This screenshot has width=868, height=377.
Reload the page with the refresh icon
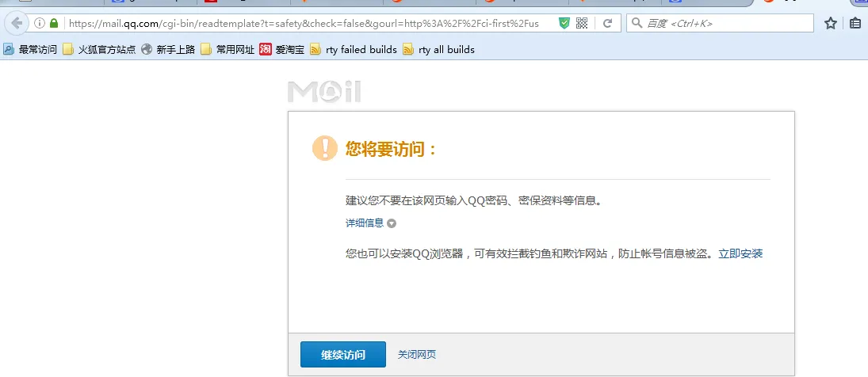click(x=607, y=23)
